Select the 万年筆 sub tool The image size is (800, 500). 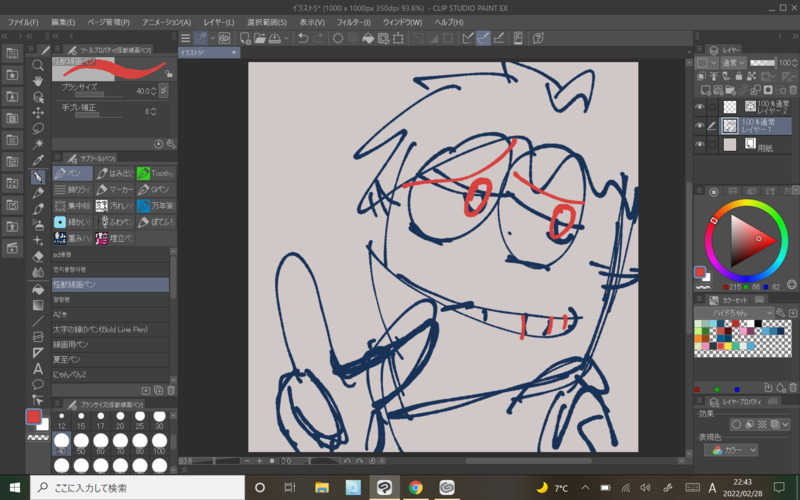156,206
